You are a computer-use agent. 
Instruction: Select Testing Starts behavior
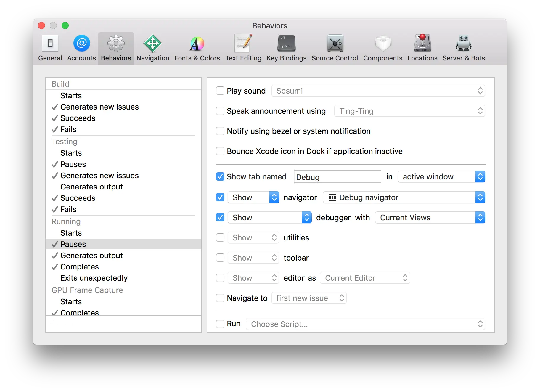pyautogui.click(x=123, y=153)
